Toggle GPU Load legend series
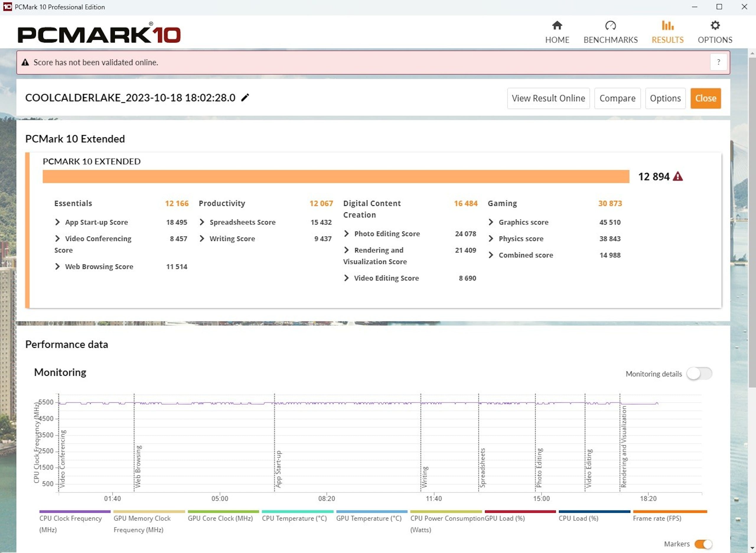The width and height of the screenshot is (756, 553). 520,516
